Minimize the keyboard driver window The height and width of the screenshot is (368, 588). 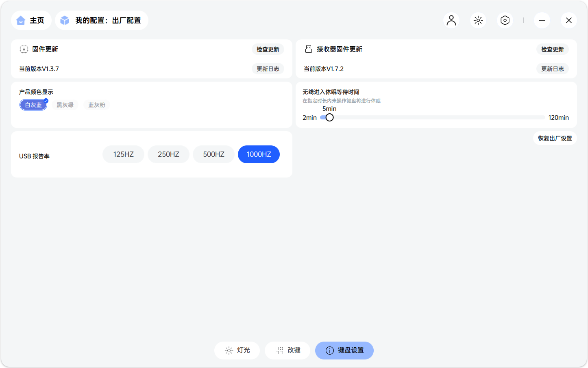(542, 20)
